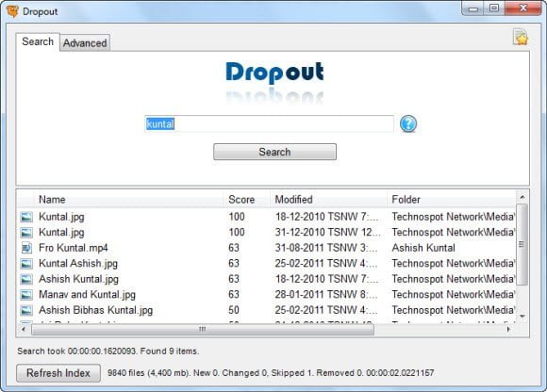Click the vertical scrollbar up arrow
Viewport: 547px width, 392px height.
[522, 197]
